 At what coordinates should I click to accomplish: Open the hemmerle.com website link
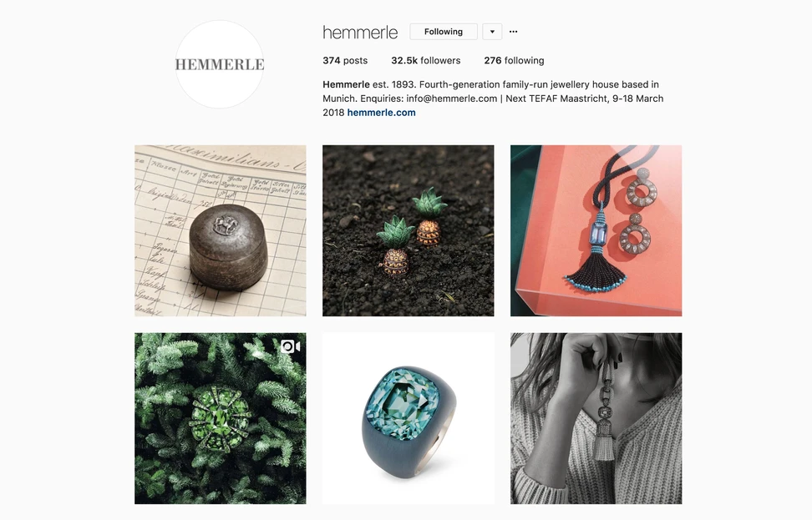coord(381,113)
